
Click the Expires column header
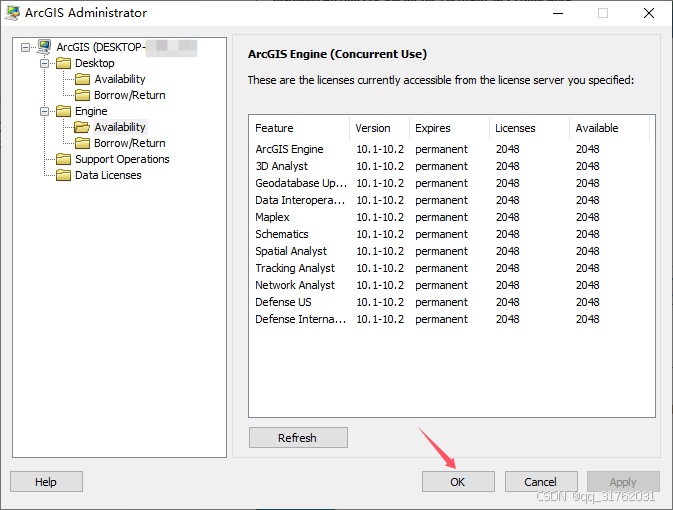pyautogui.click(x=449, y=128)
